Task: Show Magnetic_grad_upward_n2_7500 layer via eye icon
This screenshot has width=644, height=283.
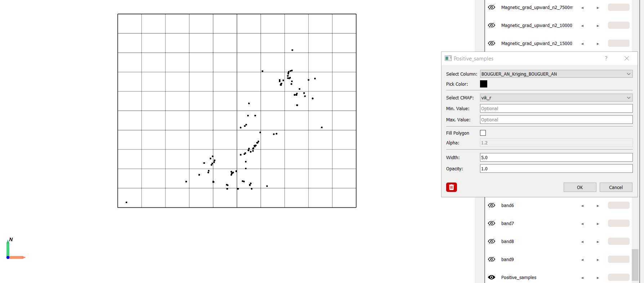Action: (492, 7)
